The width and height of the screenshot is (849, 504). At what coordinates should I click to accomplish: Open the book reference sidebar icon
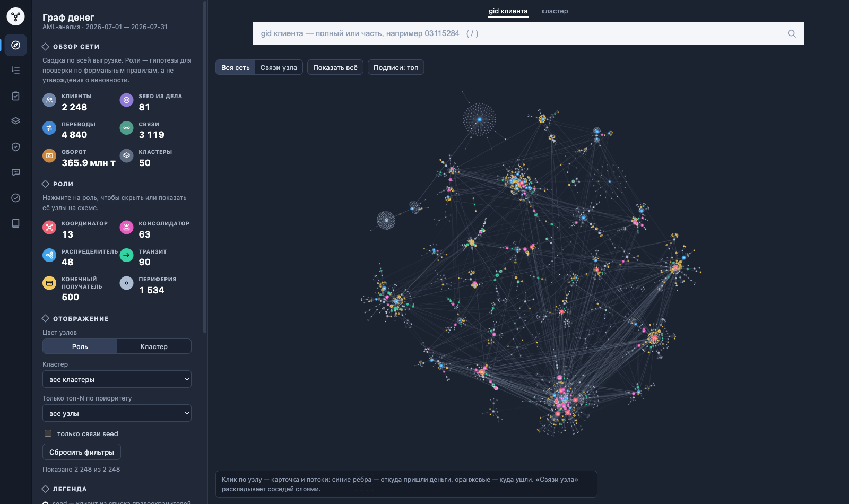[x=16, y=223]
